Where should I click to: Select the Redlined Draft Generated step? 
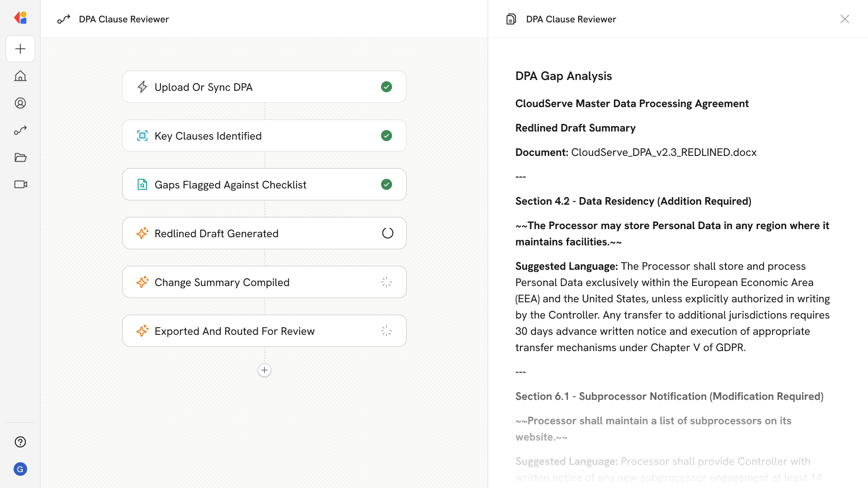pos(264,233)
